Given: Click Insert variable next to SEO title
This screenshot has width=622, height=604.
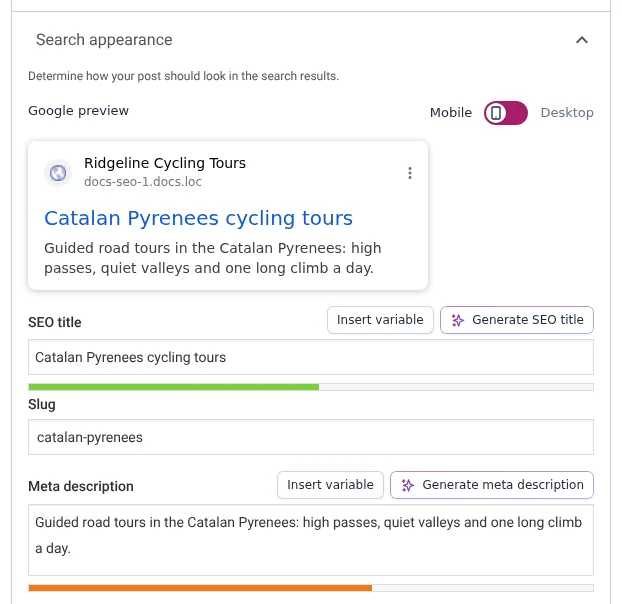Looking at the screenshot, I should click(380, 320).
